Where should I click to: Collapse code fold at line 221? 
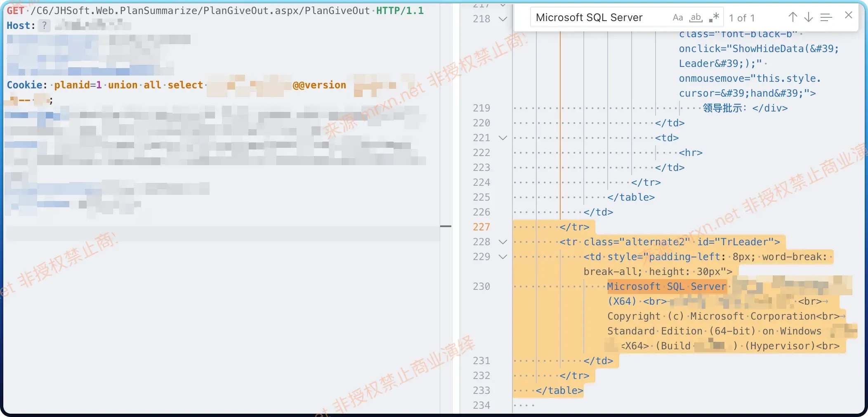[503, 137]
